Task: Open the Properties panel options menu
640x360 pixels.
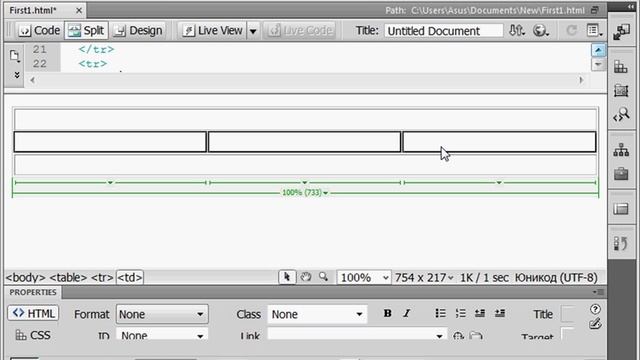Action: [x=598, y=292]
